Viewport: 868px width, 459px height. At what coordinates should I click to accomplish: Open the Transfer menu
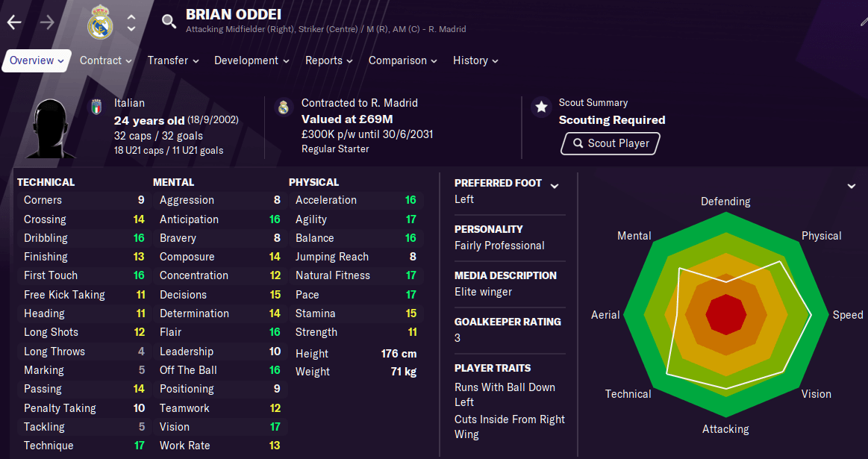[173, 61]
